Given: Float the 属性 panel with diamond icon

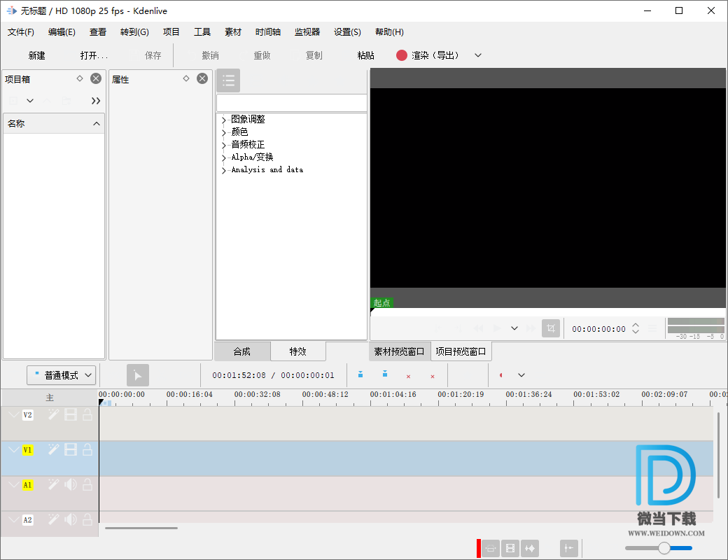Looking at the screenshot, I should (186, 78).
